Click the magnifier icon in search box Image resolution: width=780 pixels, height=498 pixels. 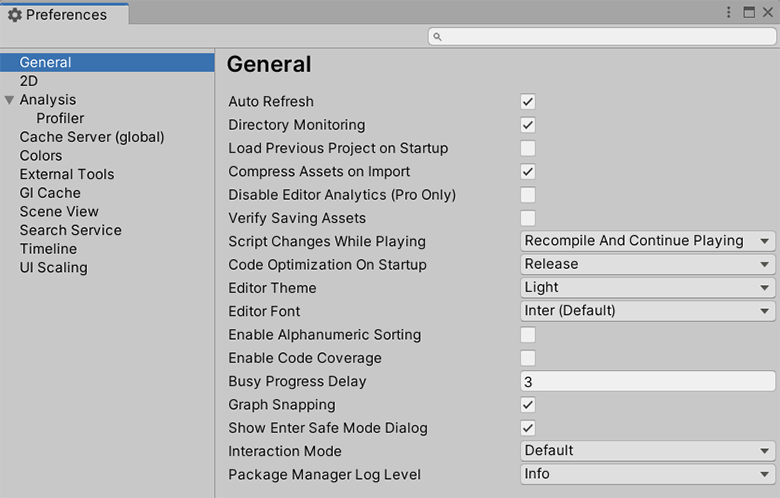point(438,37)
